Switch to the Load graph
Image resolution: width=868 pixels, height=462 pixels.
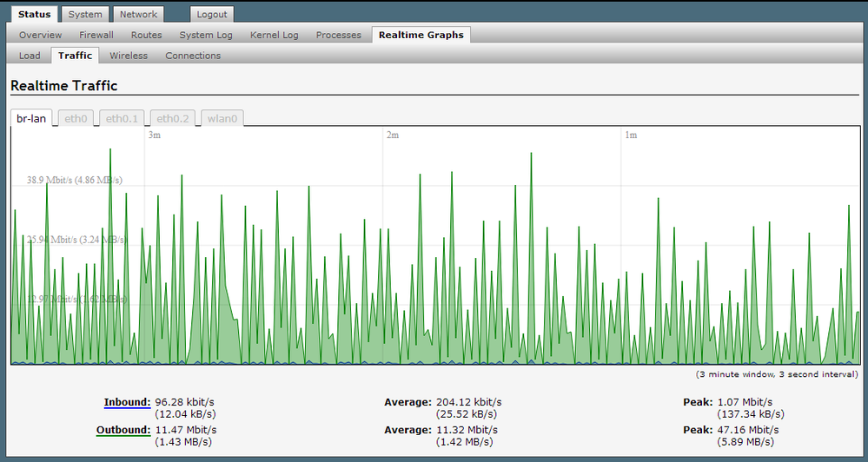[30, 56]
